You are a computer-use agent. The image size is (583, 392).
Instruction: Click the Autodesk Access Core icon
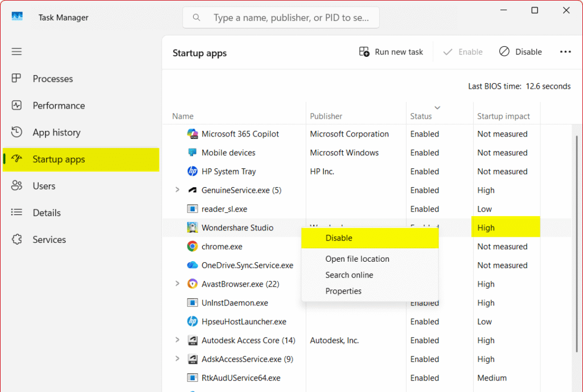[192, 340]
